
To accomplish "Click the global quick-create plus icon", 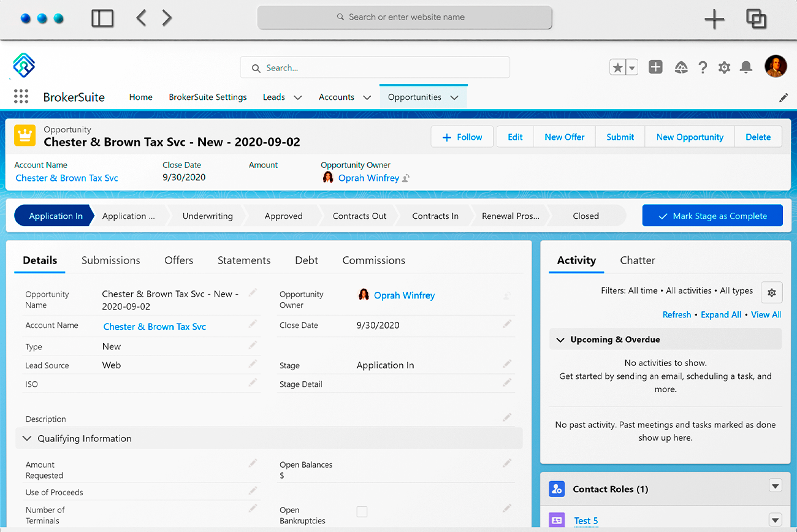I will pyautogui.click(x=655, y=67).
